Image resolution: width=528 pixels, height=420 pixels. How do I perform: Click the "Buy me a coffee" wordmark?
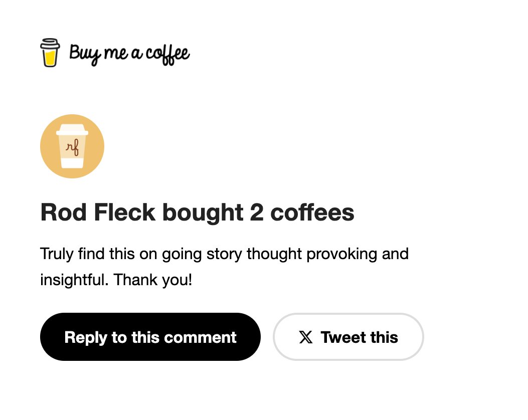point(129,53)
